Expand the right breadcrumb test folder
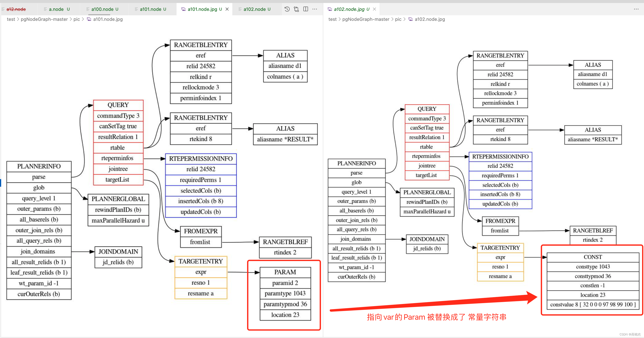Image resolution: width=644 pixels, height=338 pixels. coord(332,19)
